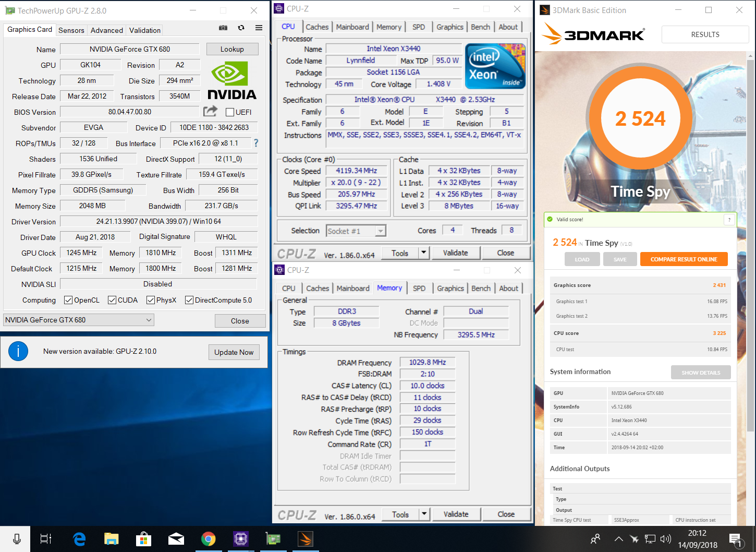Image resolution: width=756 pixels, height=552 pixels.
Task: Click the Cortana microphone icon
Action: click(x=17, y=539)
